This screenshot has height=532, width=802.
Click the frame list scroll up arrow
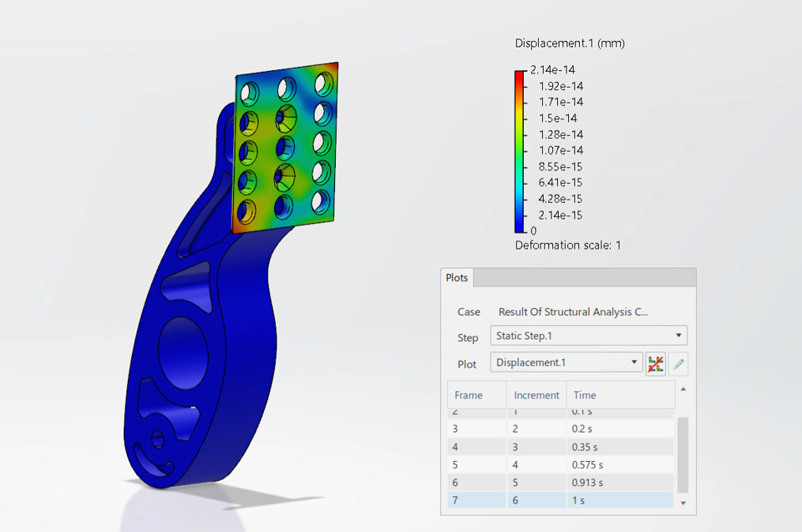coord(683,389)
